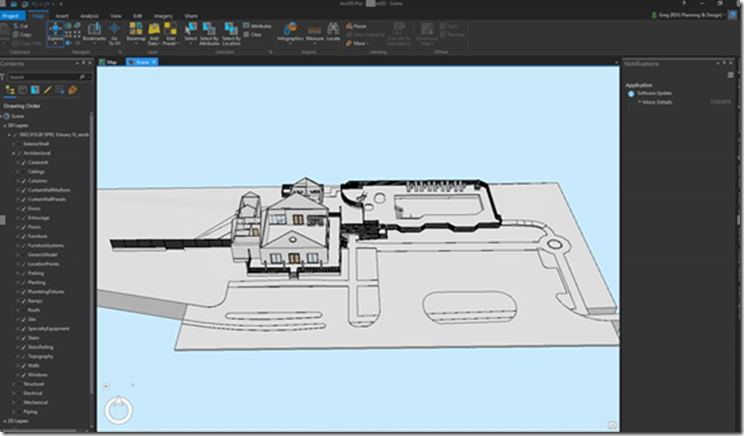Screen dimensions: 744x436
Task: Expand the Mechanical group layer
Action: pos(13,402)
